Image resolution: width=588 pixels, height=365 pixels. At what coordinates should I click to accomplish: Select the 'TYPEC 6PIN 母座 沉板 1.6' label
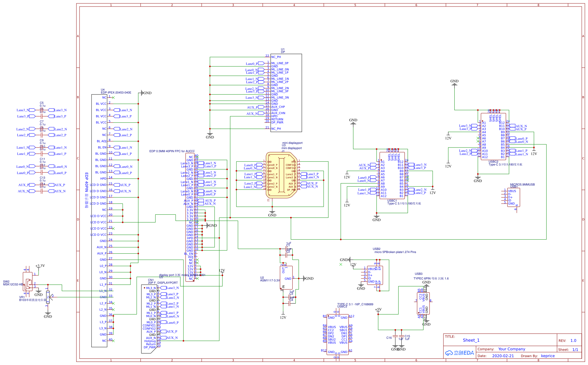click(431, 279)
